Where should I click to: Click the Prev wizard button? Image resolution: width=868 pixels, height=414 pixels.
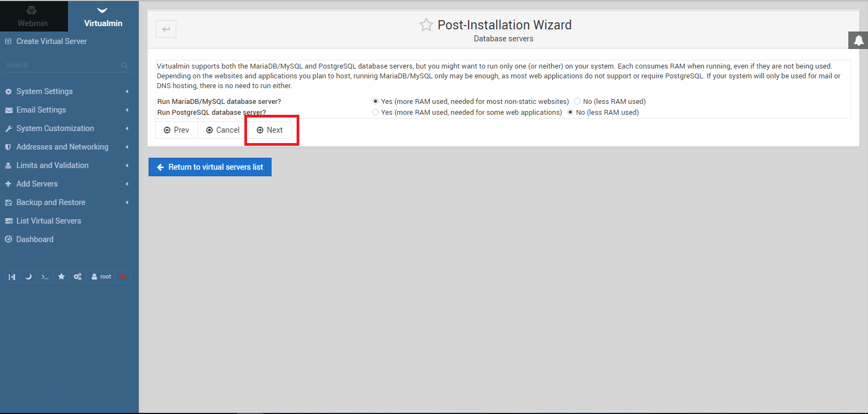[x=176, y=130]
